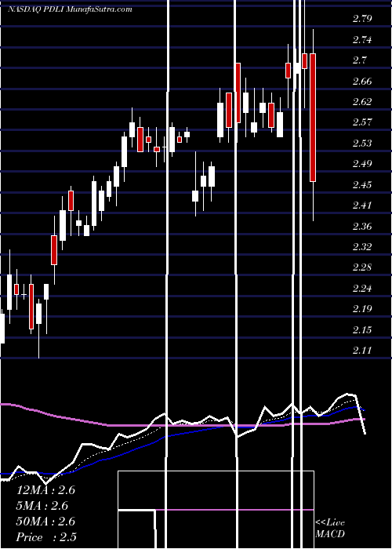Click the last large red candlestick body
Viewport: 392px width, 549px height.
point(313,118)
